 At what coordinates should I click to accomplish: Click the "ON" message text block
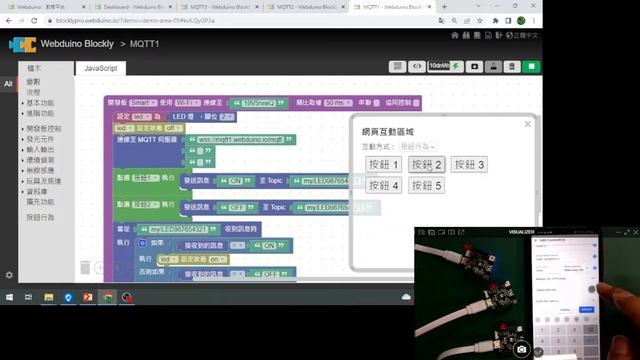pyautogui.click(x=236, y=180)
